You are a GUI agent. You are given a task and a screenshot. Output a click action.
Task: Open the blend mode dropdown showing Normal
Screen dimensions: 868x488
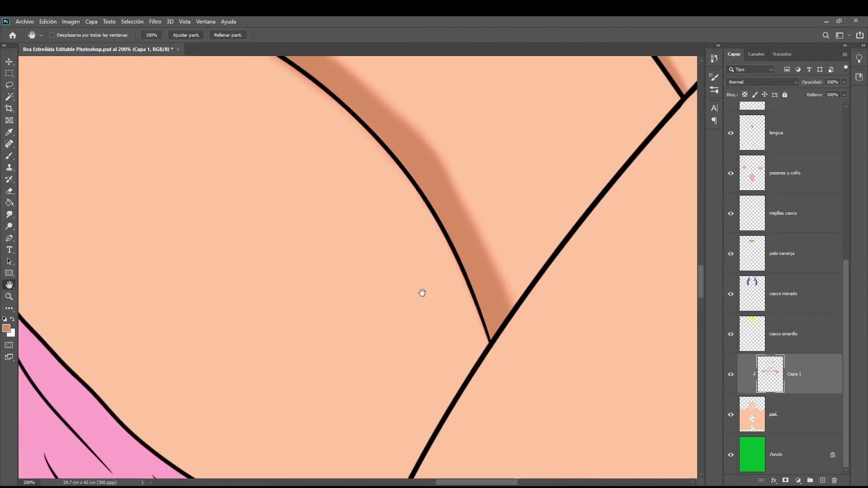pyautogui.click(x=762, y=82)
